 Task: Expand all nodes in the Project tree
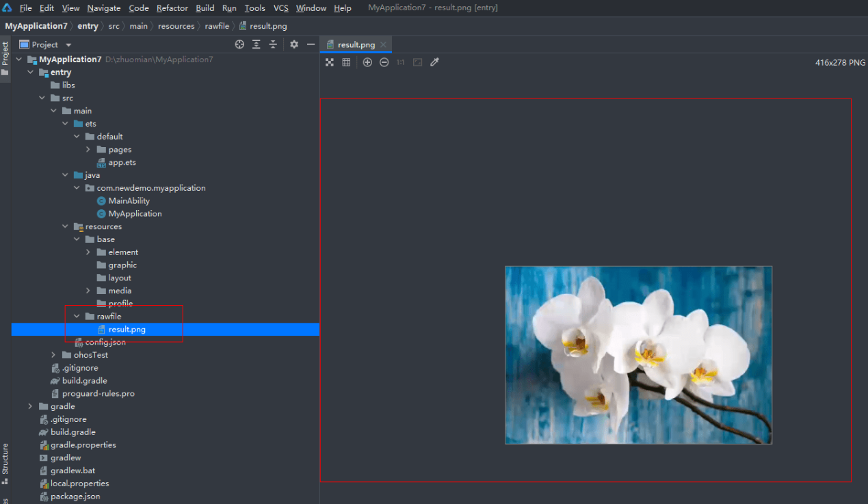click(x=256, y=44)
